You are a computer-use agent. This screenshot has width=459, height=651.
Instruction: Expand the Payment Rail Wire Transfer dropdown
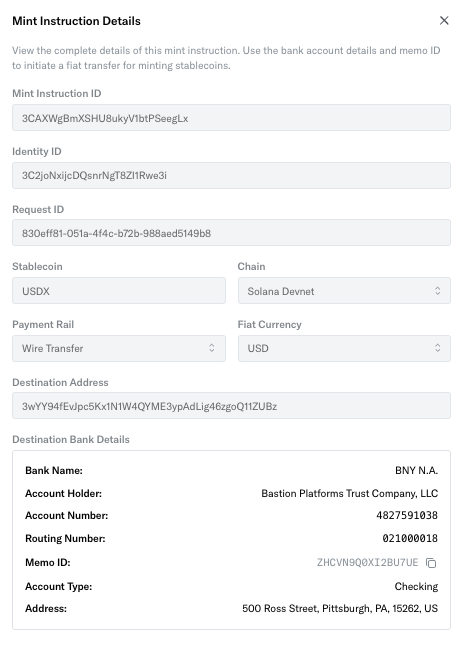click(119, 348)
